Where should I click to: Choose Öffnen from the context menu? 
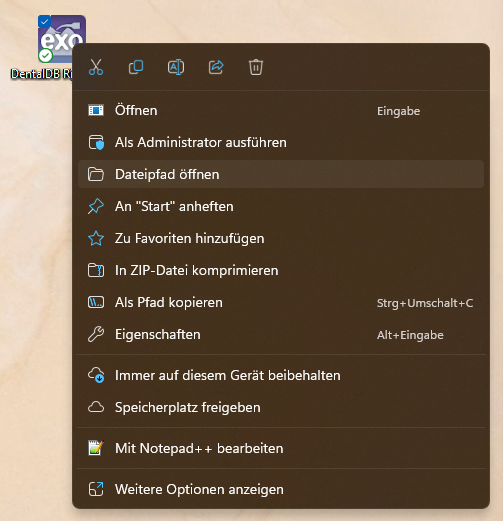[x=281, y=110]
